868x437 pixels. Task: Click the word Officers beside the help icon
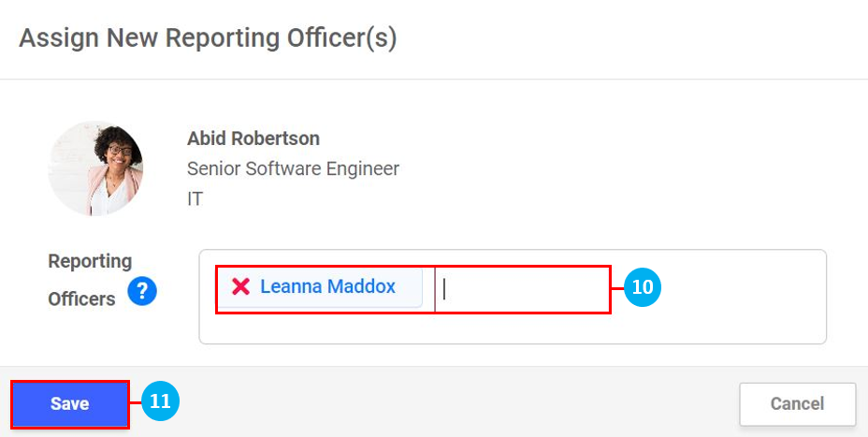(x=81, y=299)
